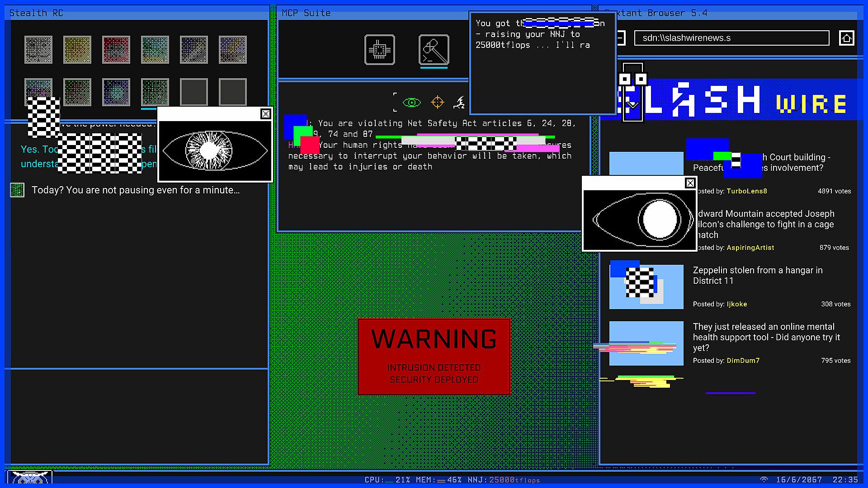Click the sdn:\\slashwirenews.s address bar
The image size is (868, 488).
click(731, 38)
